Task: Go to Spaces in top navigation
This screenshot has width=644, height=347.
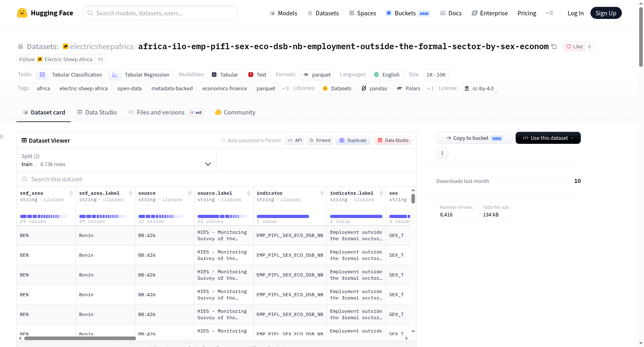Action: click(363, 13)
